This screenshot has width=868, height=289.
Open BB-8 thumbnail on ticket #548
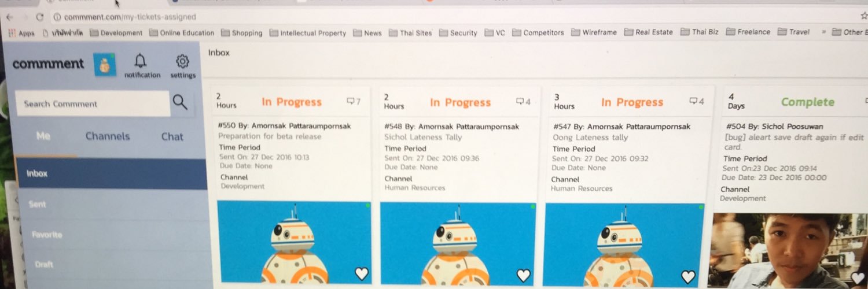[x=458, y=243]
